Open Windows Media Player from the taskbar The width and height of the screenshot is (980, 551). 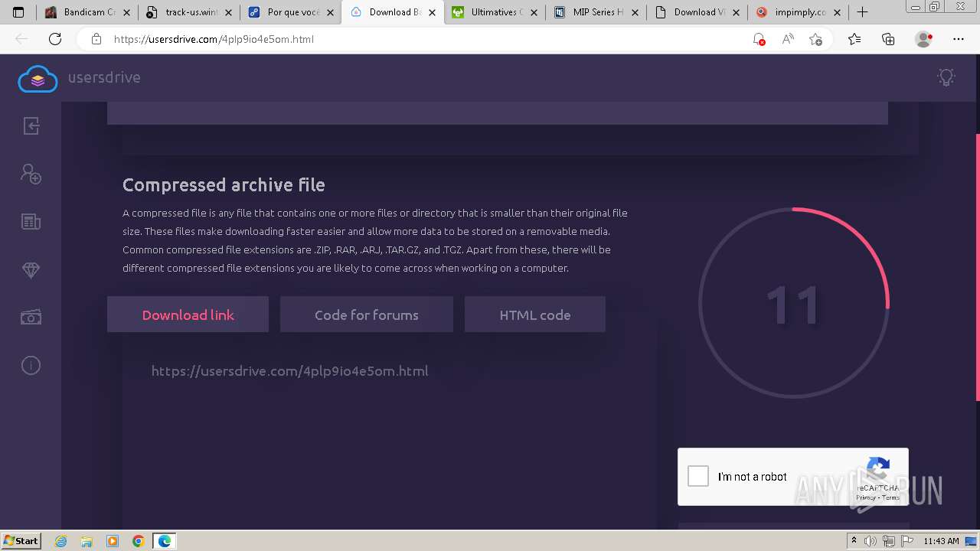click(x=113, y=541)
